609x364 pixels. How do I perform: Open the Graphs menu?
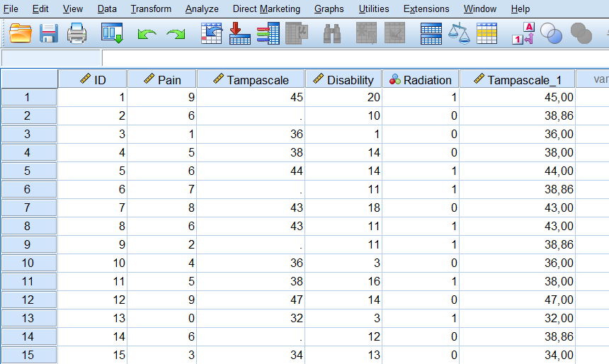[329, 9]
